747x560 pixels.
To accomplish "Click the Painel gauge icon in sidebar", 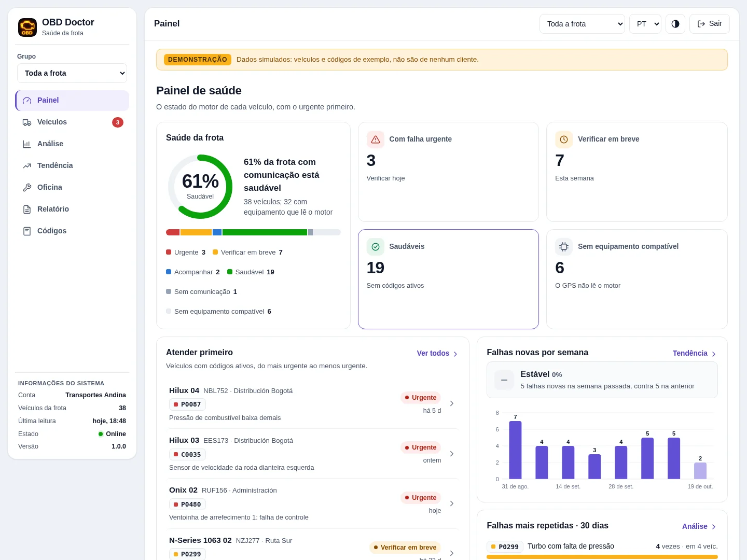I will (x=27, y=101).
